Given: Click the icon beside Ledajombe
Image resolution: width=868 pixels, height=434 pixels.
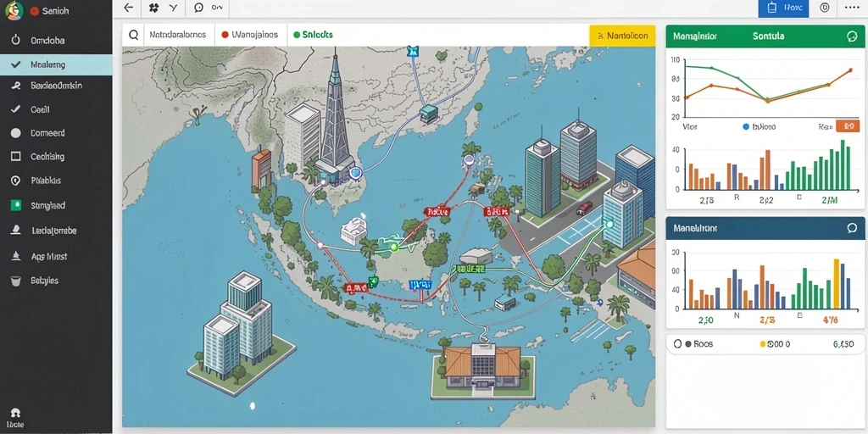Looking at the screenshot, I should (x=15, y=231).
